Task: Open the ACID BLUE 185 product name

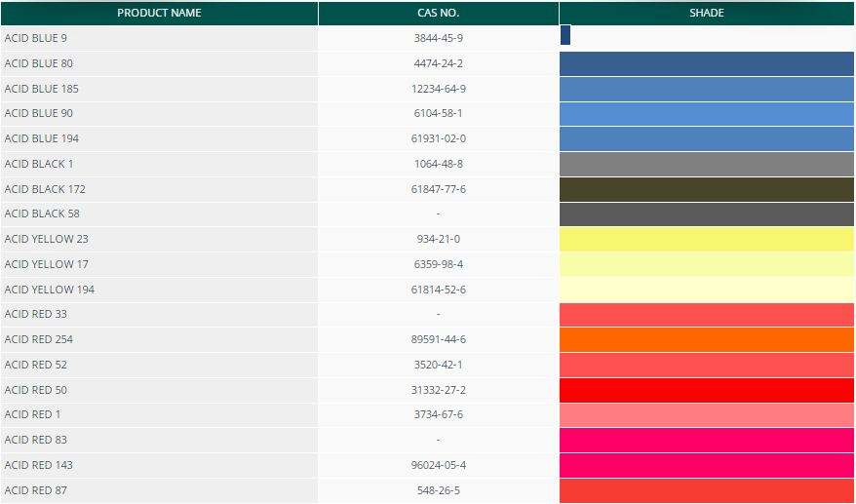Action: 42,89
